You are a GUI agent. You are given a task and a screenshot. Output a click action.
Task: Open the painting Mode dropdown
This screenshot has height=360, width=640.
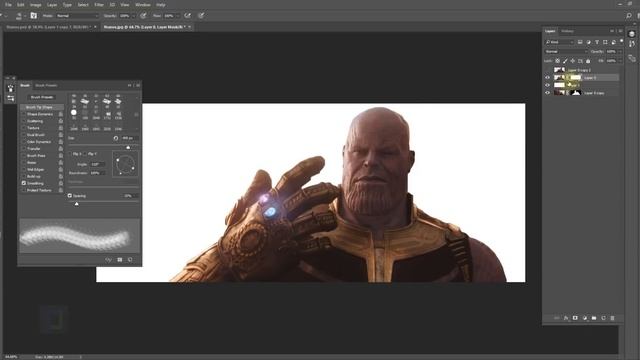coord(77,16)
